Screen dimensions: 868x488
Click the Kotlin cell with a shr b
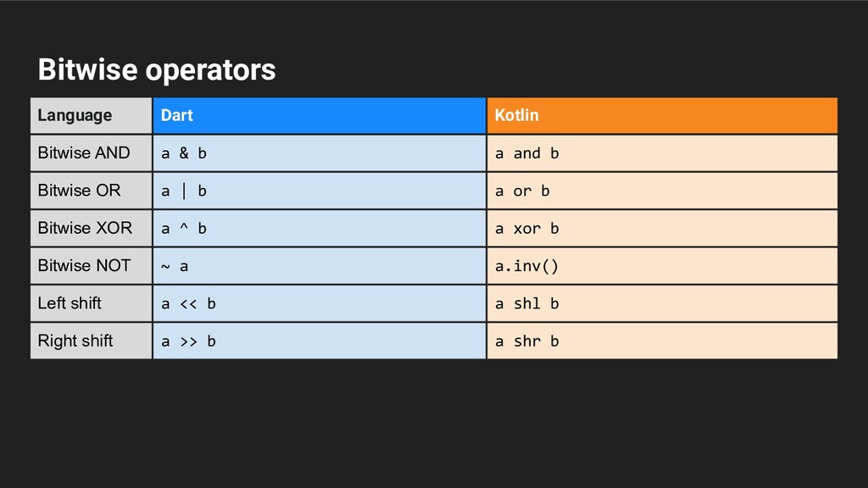[x=661, y=341]
